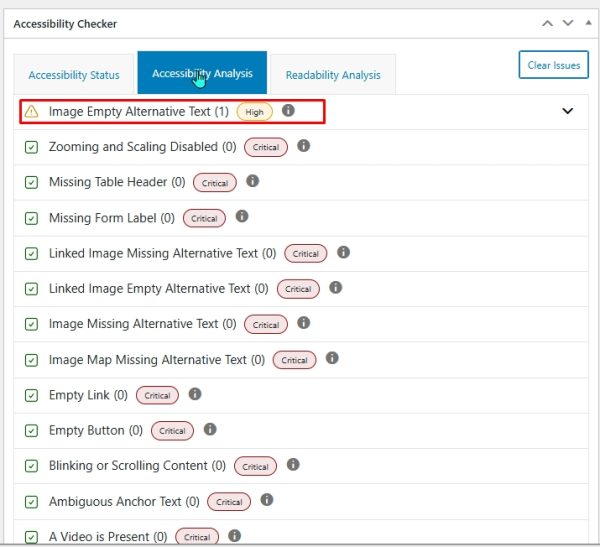
Task: Open info icon for Missing Table Header
Action: click(253, 181)
